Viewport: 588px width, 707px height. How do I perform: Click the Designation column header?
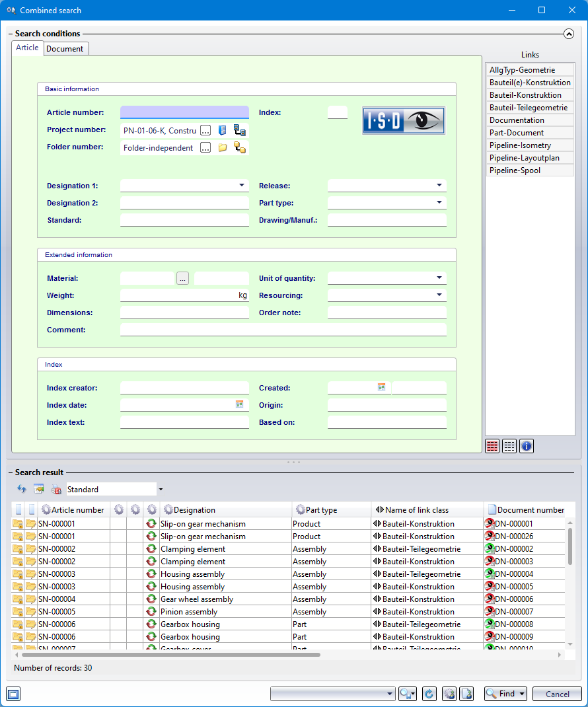pyautogui.click(x=227, y=509)
